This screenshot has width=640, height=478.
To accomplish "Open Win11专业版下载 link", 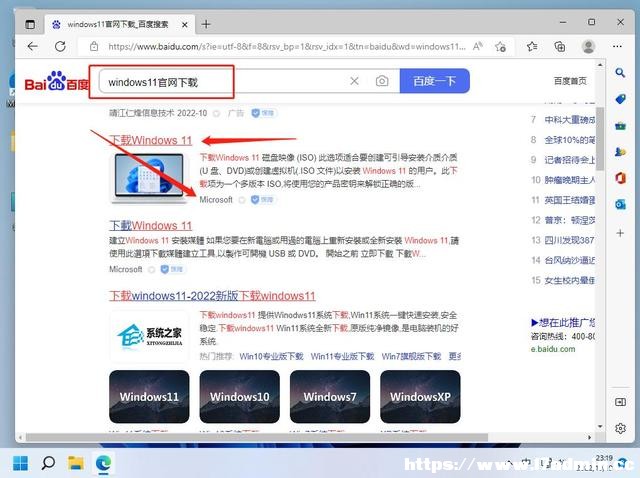I will coord(342,356).
